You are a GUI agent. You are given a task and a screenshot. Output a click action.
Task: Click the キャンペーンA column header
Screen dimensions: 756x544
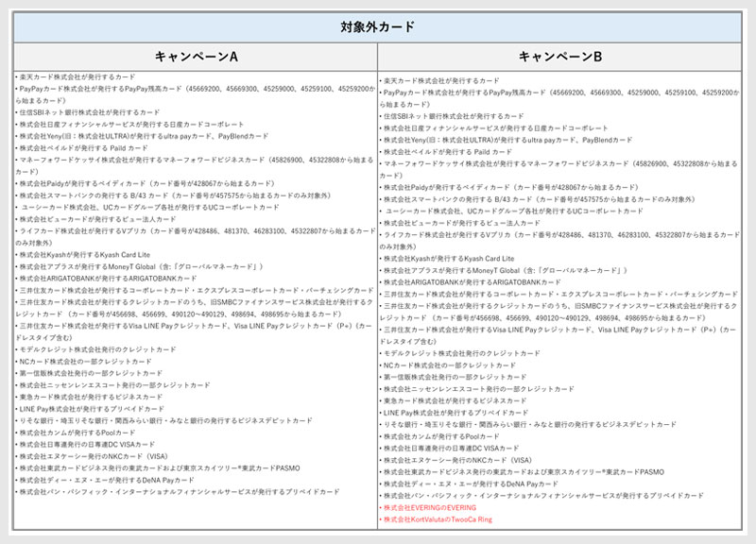196,57
